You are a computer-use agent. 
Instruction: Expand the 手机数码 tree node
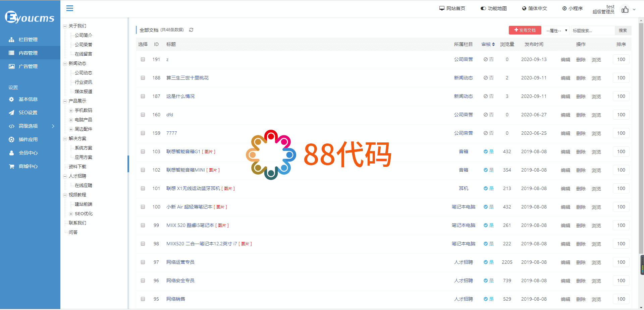click(x=71, y=111)
